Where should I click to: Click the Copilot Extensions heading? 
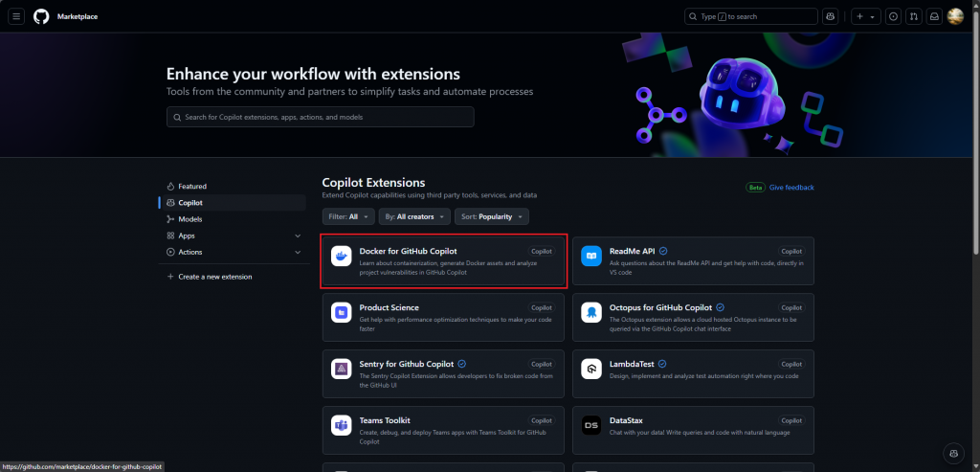[x=374, y=183]
